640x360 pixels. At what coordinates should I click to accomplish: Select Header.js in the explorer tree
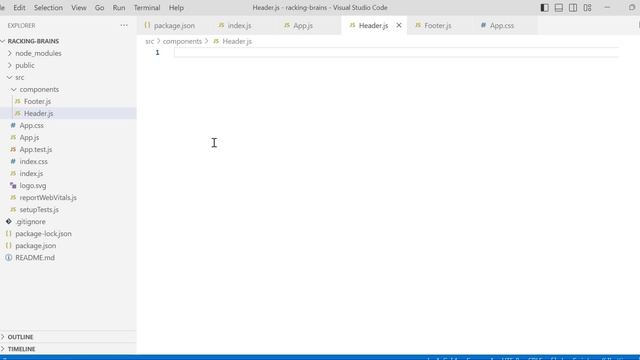(38, 113)
